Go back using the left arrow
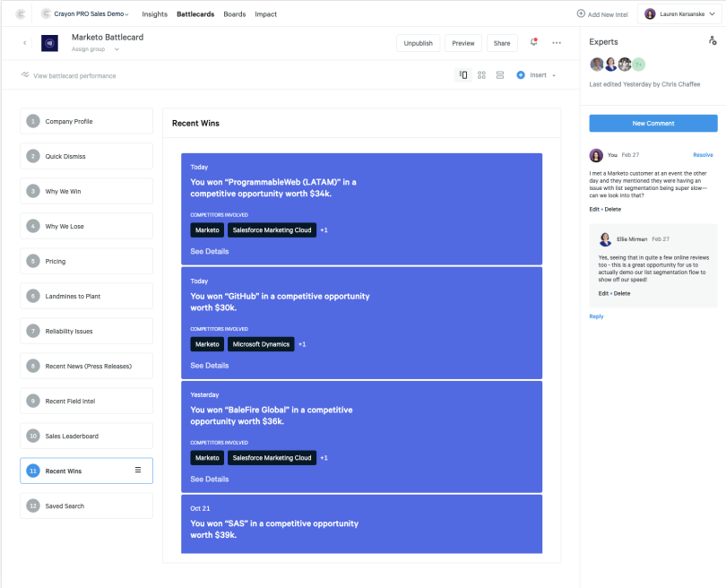This screenshot has width=726, height=588. click(x=24, y=43)
